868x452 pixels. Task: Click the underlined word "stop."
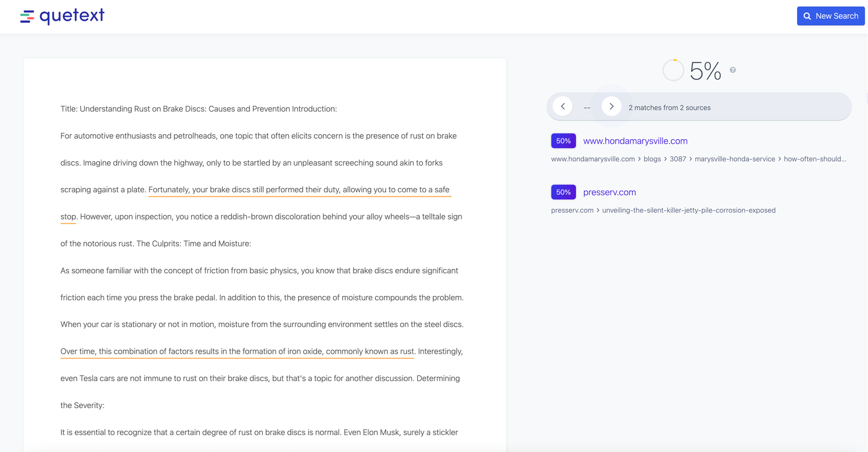click(68, 217)
